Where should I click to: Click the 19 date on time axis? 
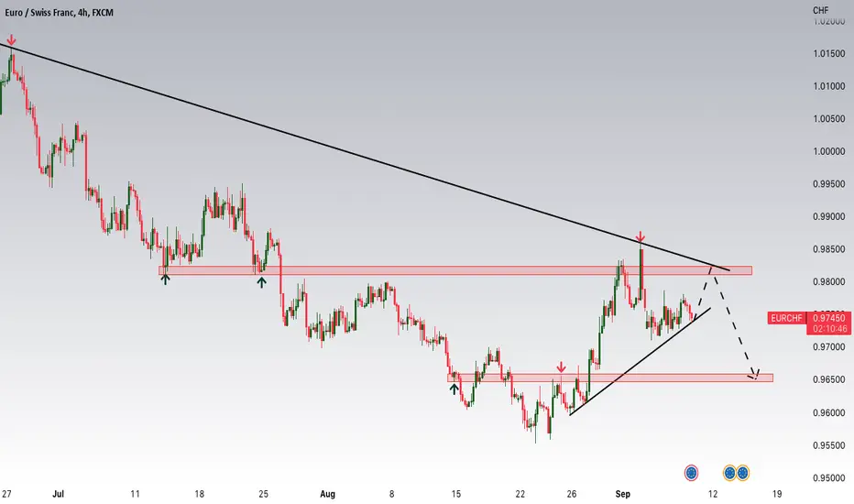tap(777, 494)
